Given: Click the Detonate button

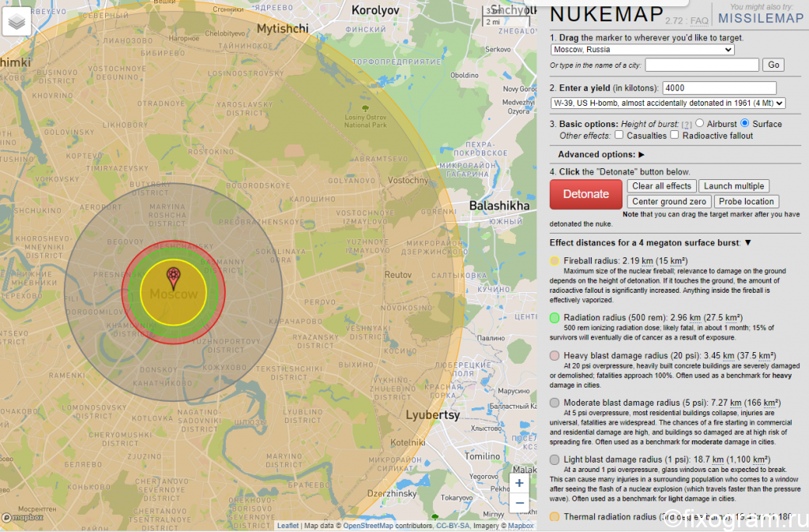Looking at the screenshot, I should point(585,194).
